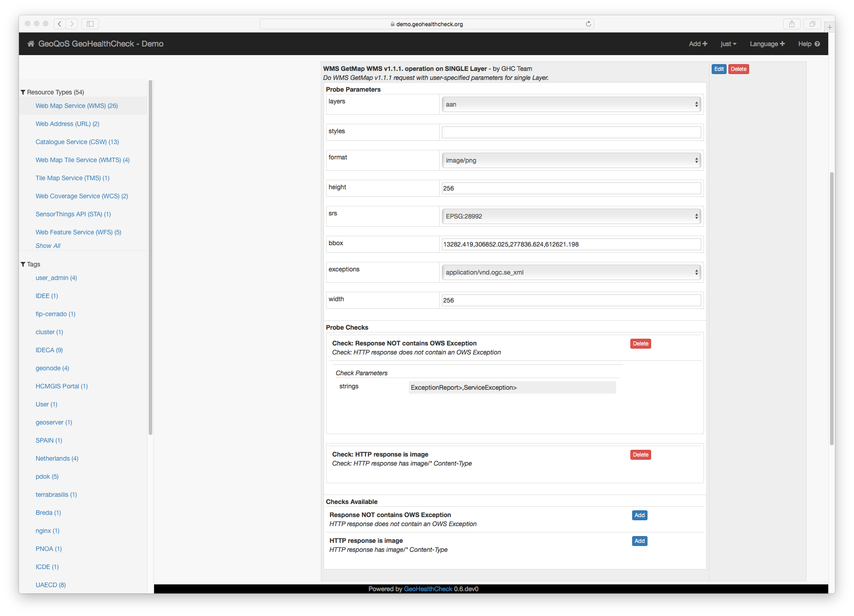Show the browser tab overview icon

pyautogui.click(x=812, y=24)
